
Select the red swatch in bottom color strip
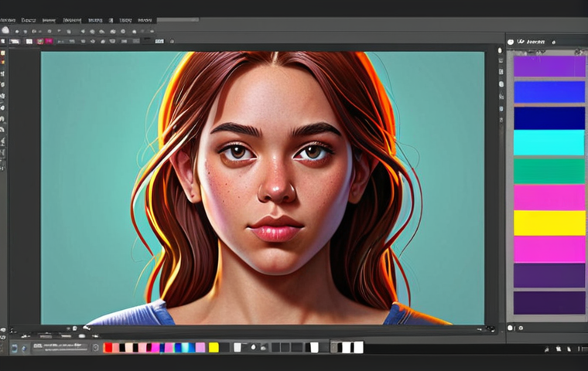click(x=108, y=348)
